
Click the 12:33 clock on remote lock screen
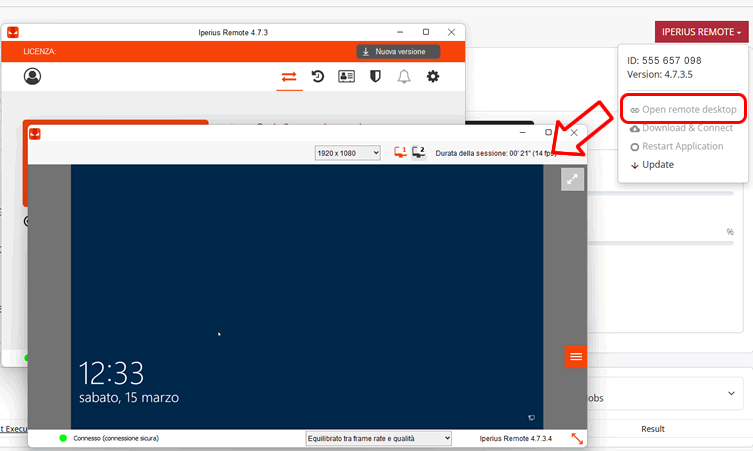point(111,373)
